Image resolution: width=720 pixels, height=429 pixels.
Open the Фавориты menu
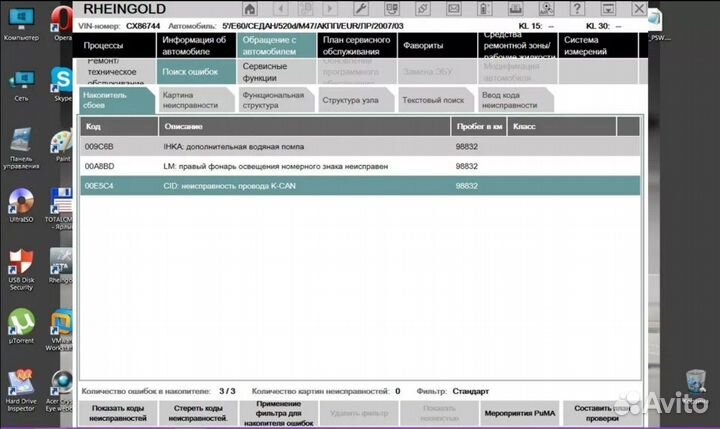(x=437, y=45)
